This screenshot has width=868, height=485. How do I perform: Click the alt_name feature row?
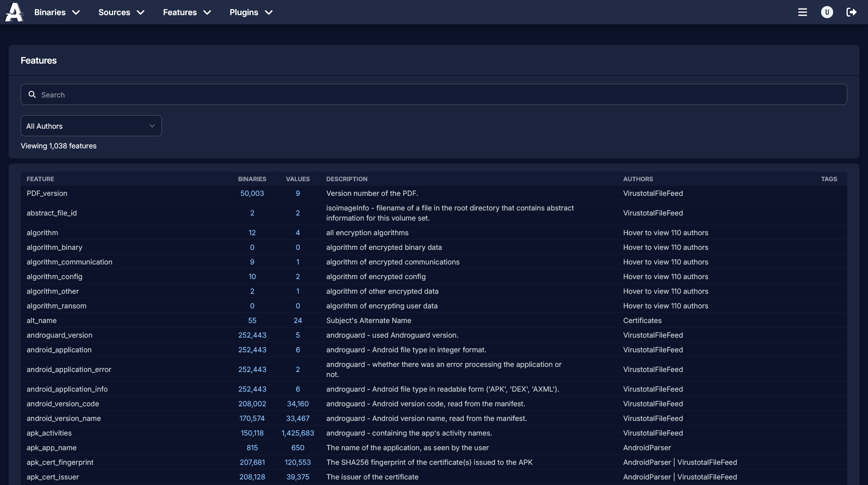point(42,320)
